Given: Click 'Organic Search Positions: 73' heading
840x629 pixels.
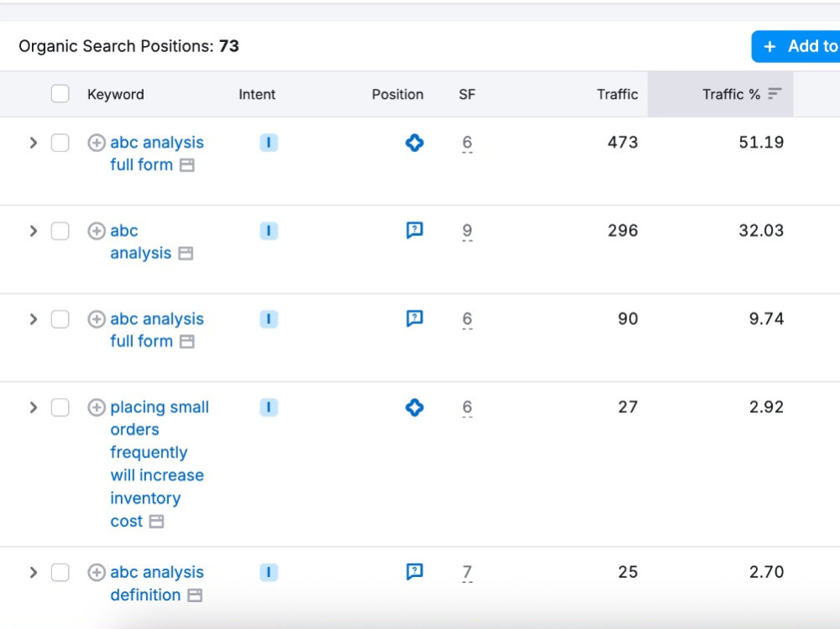Looking at the screenshot, I should [x=129, y=47].
